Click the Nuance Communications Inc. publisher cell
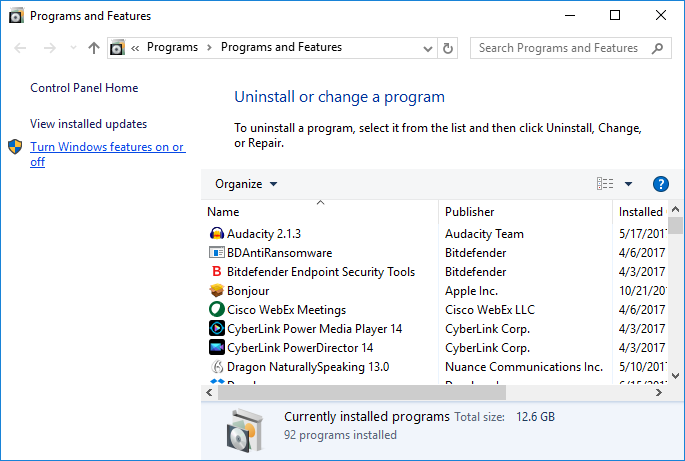Viewport: 685px width, 461px height. pyautogui.click(x=524, y=367)
